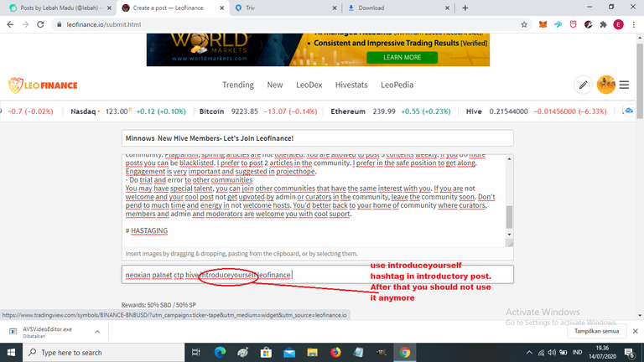The height and width of the screenshot is (362, 644).
Task: Click the LeoFinance logo
Action: 43,85
